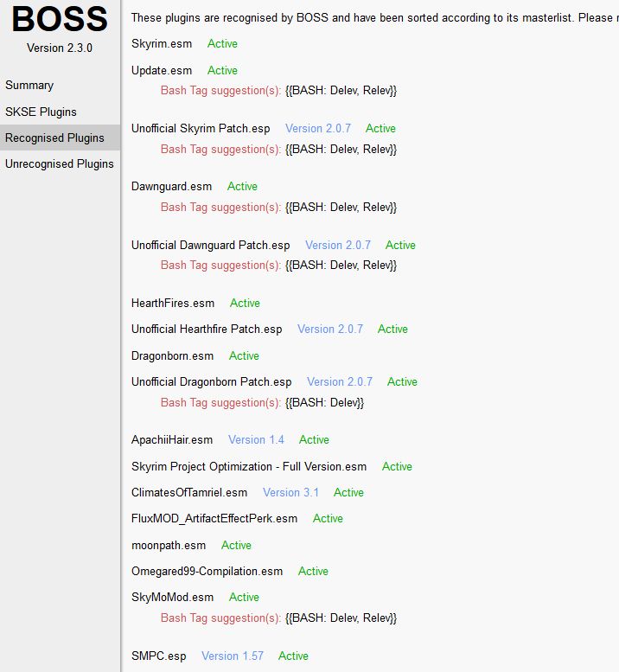Click Active status beside Update.esm

222,70
